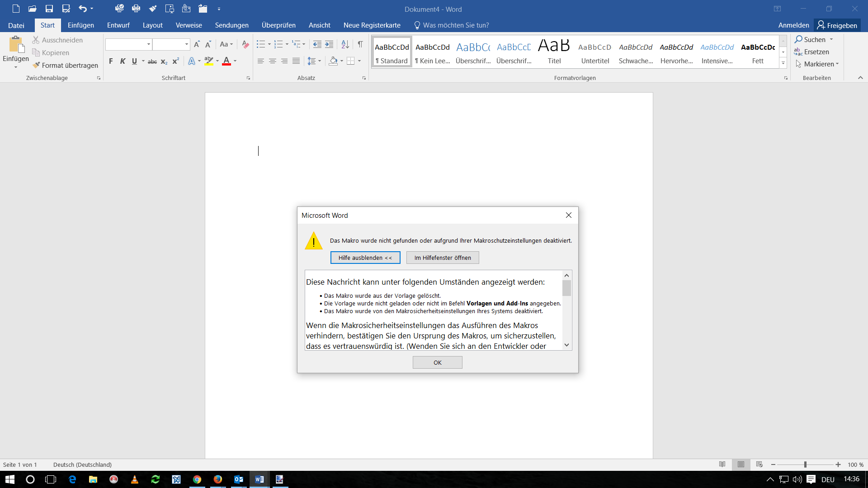Open text effects A icon

point(192,61)
